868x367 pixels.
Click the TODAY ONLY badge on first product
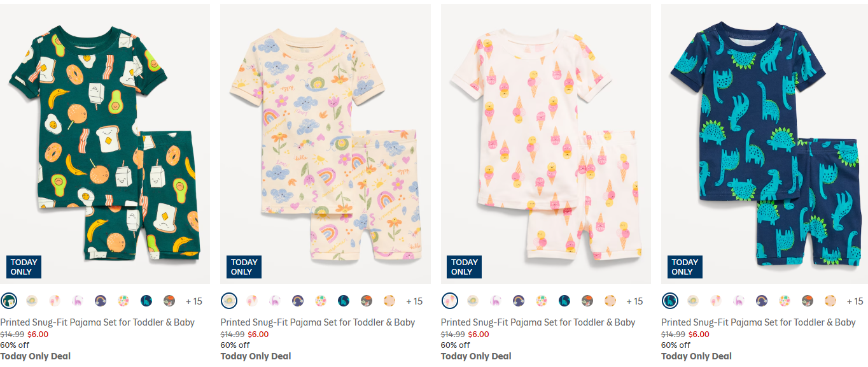(x=24, y=266)
